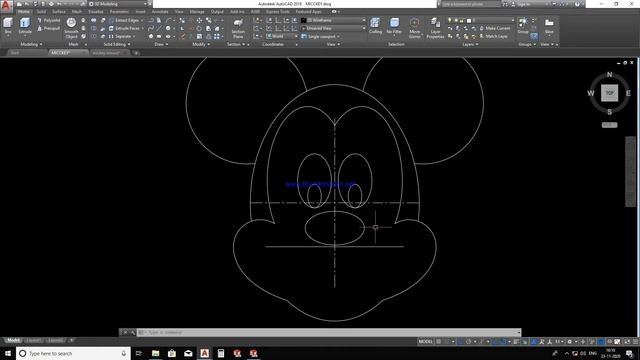Click the ViewCube North compass label
This screenshot has height=360, width=640.
(609, 75)
